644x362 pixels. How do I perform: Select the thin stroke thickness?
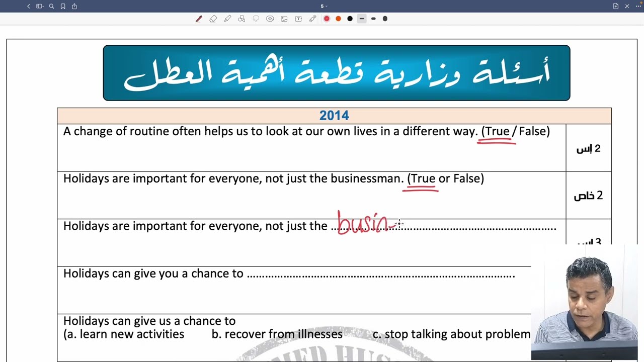(362, 19)
